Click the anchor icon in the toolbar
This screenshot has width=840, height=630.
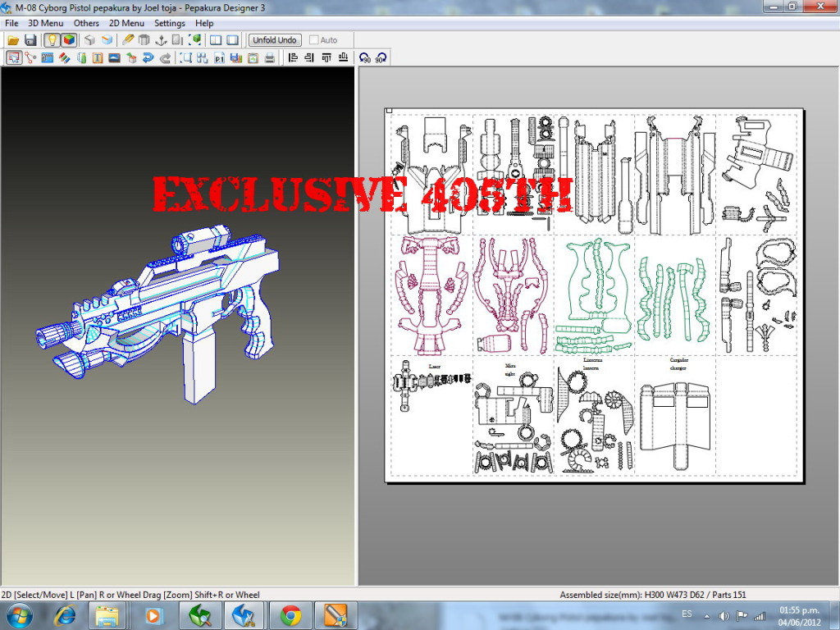click(161, 40)
